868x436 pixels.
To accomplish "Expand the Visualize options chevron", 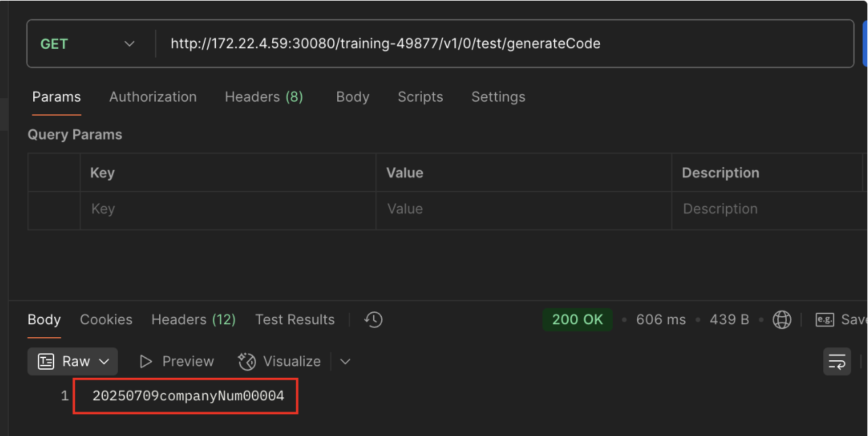I will [x=345, y=362].
